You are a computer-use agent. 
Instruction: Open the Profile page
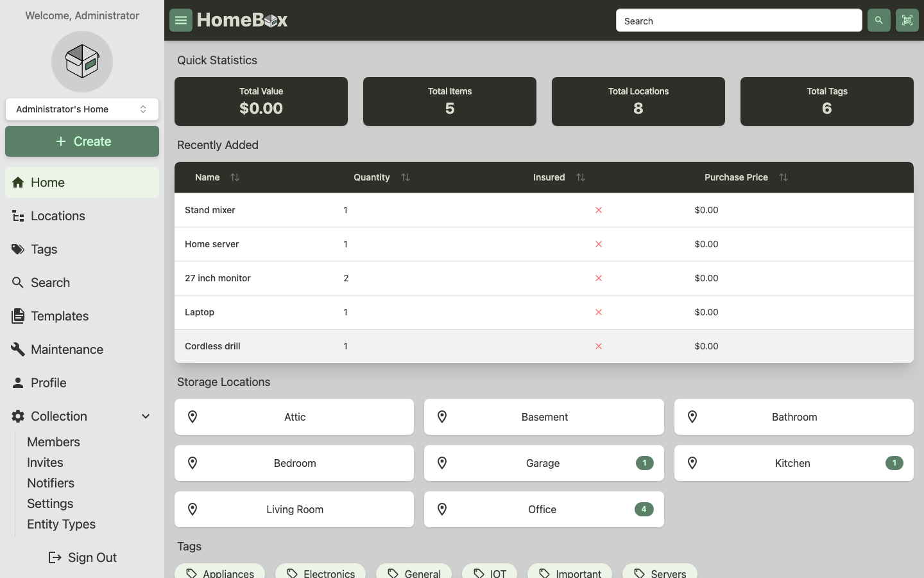pyautogui.click(x=82, y=383)
